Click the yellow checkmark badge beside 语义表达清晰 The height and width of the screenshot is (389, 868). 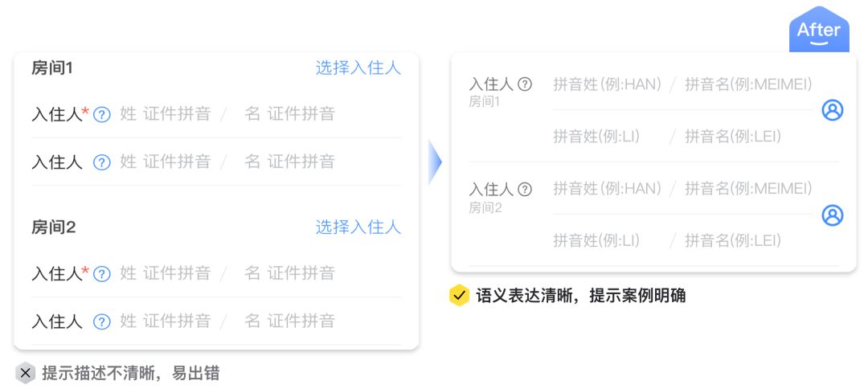[459, 296]
